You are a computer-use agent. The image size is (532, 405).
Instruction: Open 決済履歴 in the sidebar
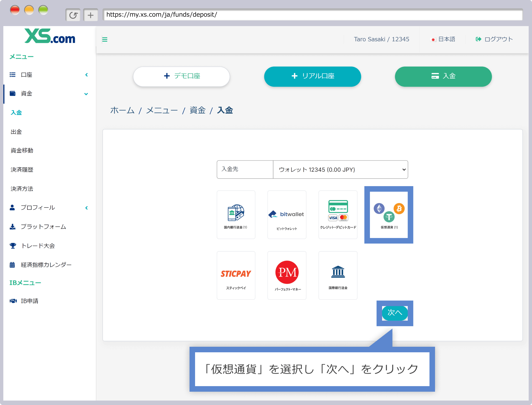(x=22, y=169)
